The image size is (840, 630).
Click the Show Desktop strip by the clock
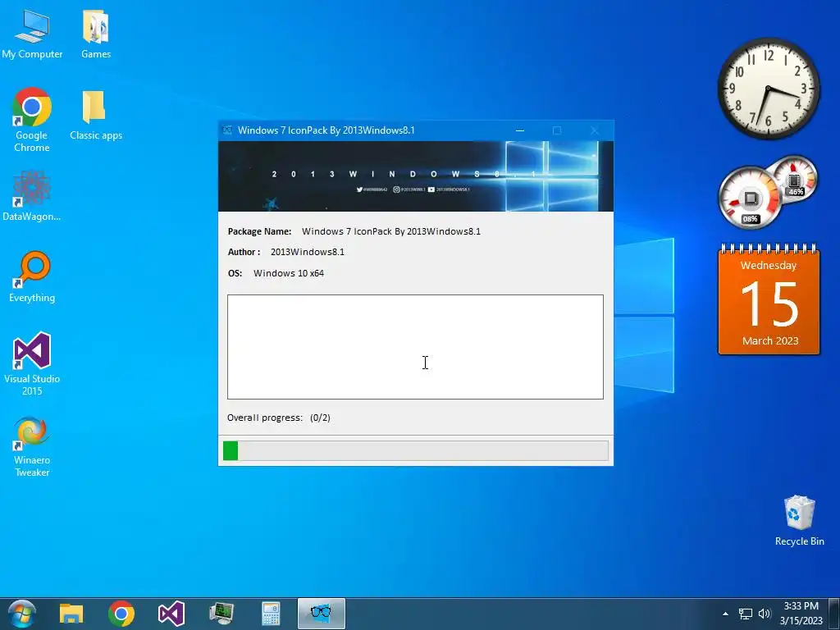[x=833, y=614]
